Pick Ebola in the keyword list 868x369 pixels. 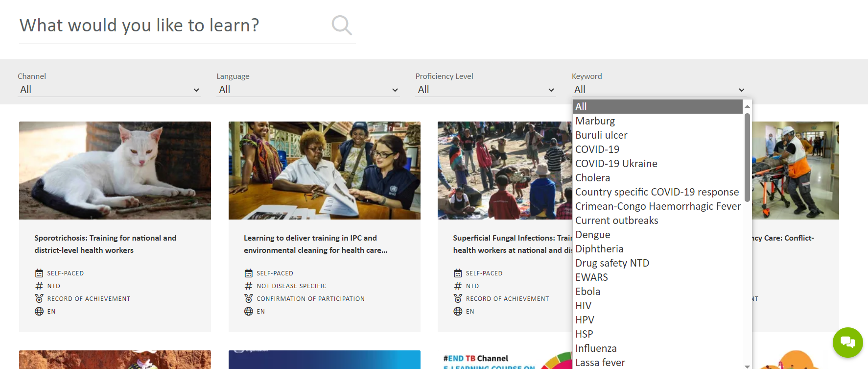coord(657,292)
